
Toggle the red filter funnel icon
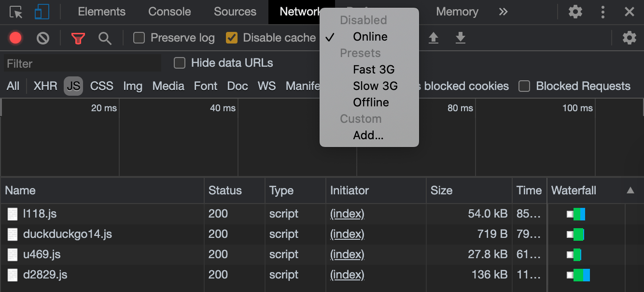78,38
